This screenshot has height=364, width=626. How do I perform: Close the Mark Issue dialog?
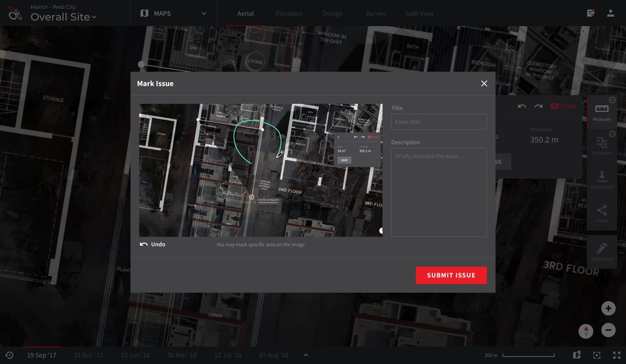pos(484,83)
